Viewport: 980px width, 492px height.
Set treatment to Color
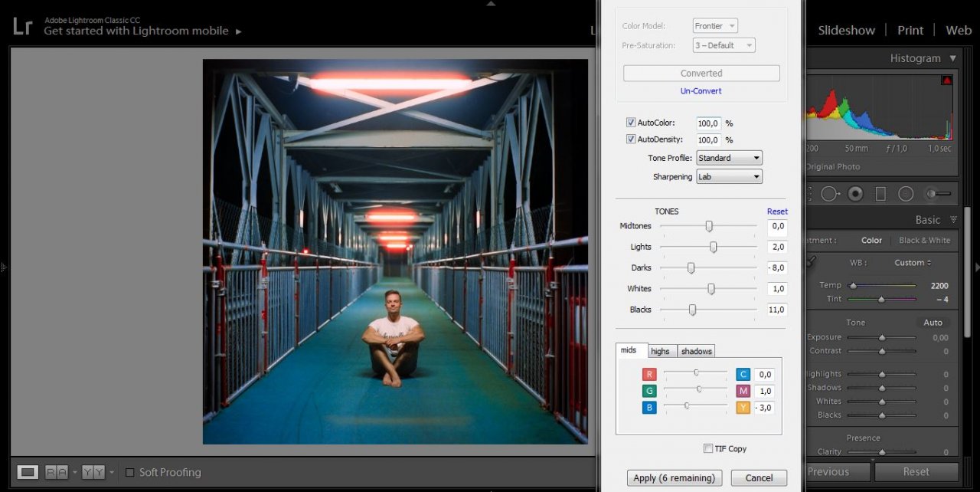tap(871, 240)
